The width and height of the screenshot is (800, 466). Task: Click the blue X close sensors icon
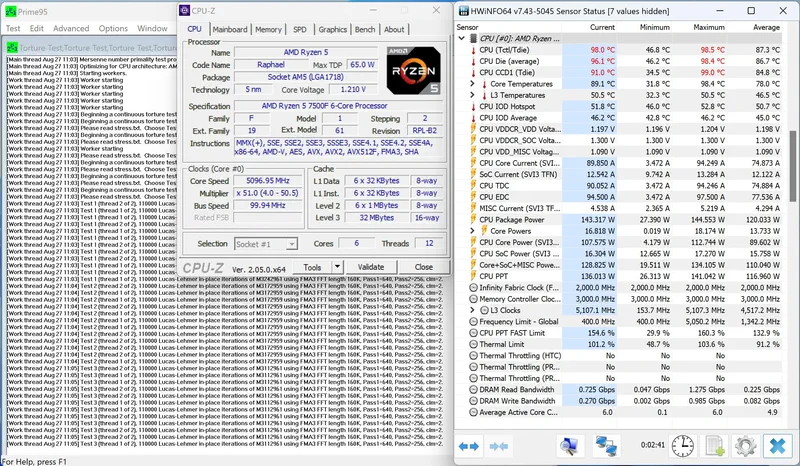pyautogui.click(x=778, y=446)
